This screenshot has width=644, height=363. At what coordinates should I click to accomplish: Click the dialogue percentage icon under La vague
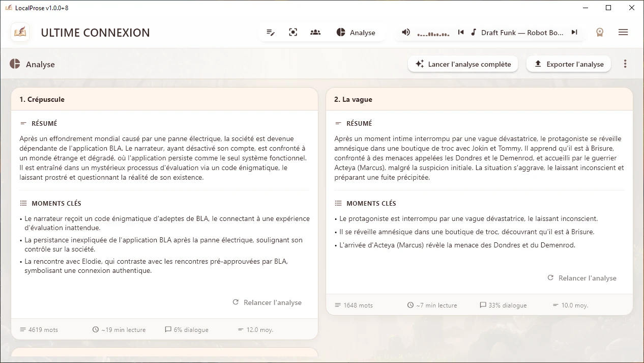[x=483, y=305]
